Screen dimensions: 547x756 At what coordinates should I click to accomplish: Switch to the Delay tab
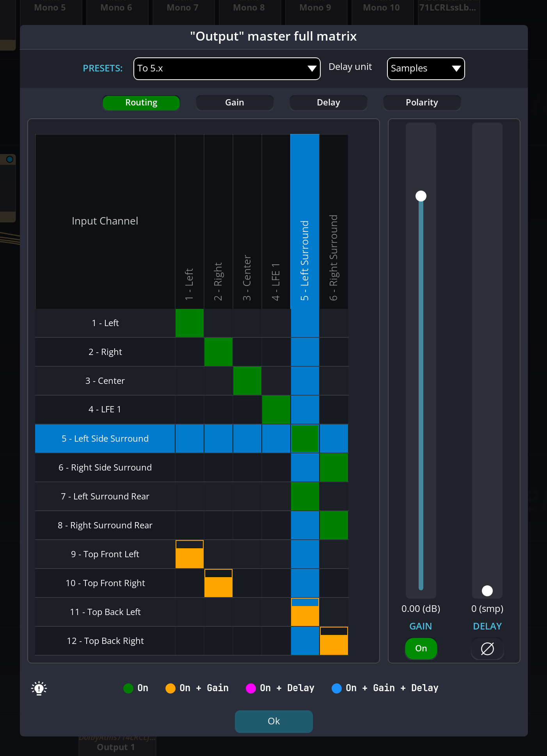coord(328,103)
